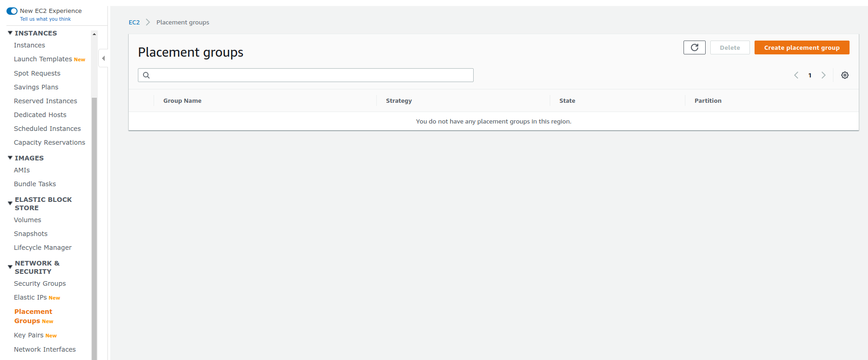The image size is (868, 360).
Task: Open Dedicated Hosts
Action: coord(40,115)
